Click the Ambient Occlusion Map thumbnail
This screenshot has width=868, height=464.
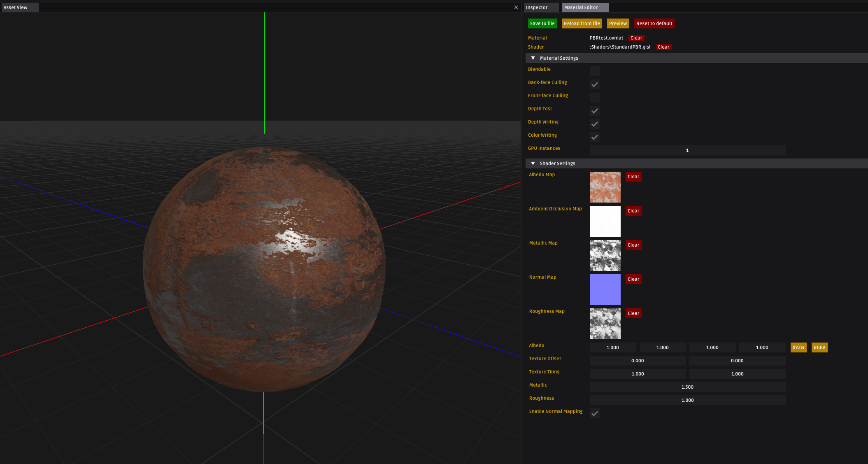605,221
